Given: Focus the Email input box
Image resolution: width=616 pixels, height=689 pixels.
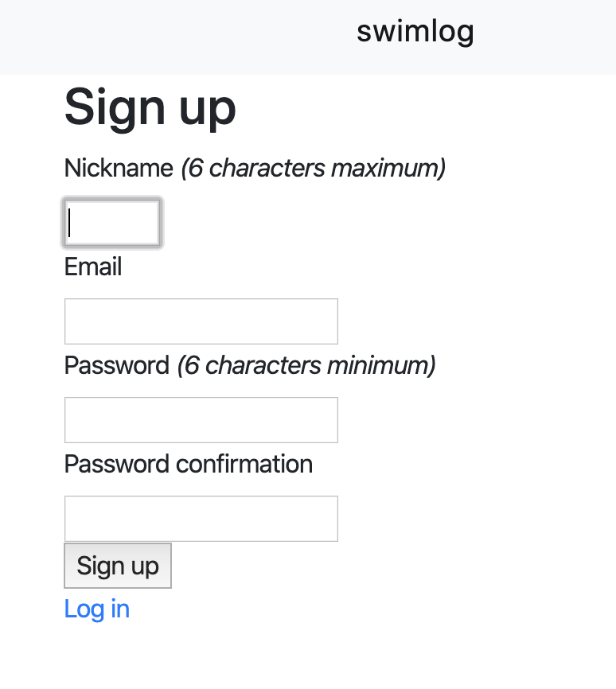Looking at the screenshot, I should pos(201,321).
